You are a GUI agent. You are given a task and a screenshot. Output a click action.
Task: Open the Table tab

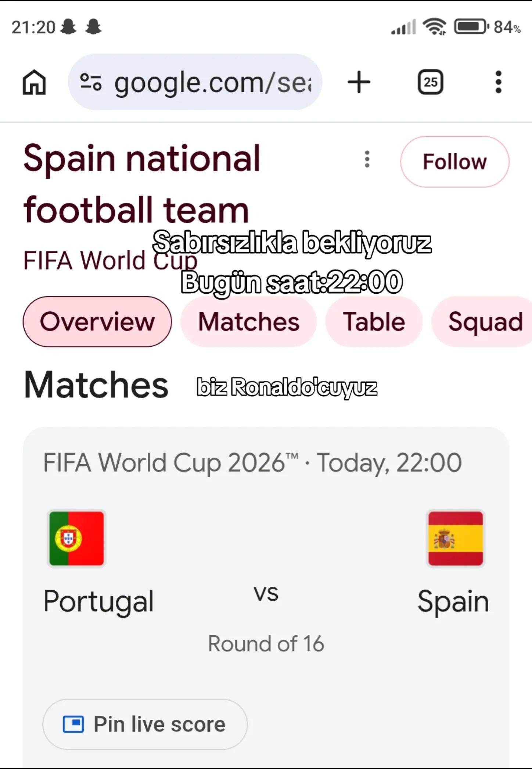point(374,322)
